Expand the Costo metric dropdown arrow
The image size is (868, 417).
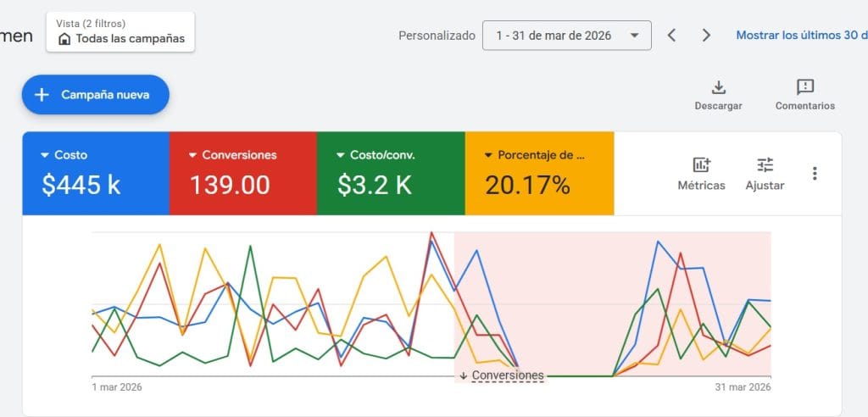pos(45,156)
